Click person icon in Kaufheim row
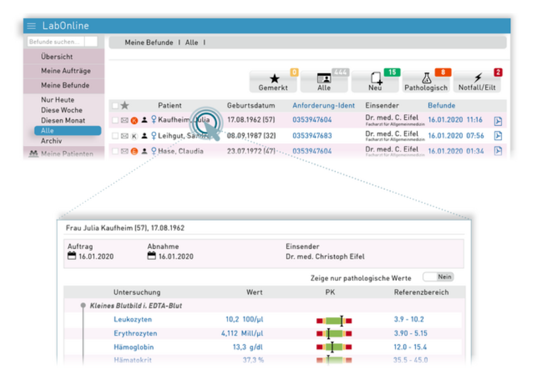The width and height of the screenshot is (537, 392). (x=145, y=120)
